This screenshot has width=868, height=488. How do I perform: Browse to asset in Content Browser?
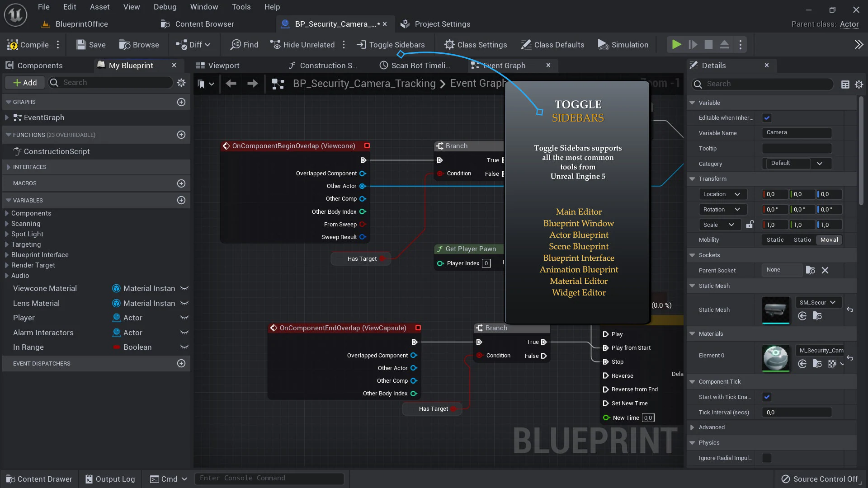coord(139,45)
